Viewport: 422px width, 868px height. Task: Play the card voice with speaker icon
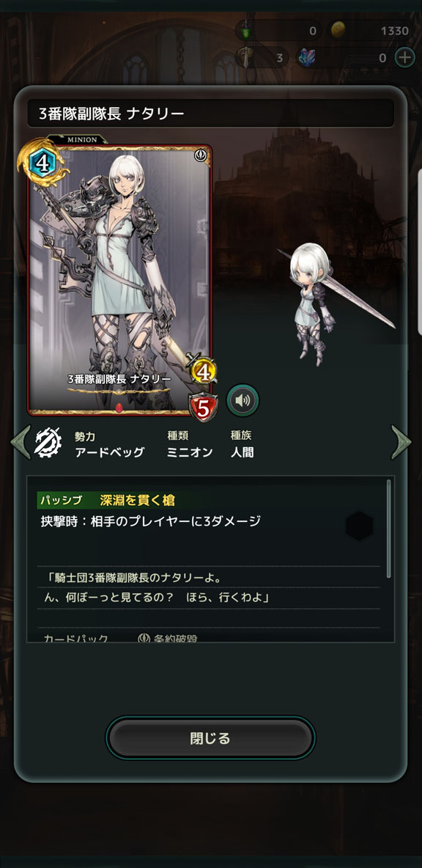point(243,400)
